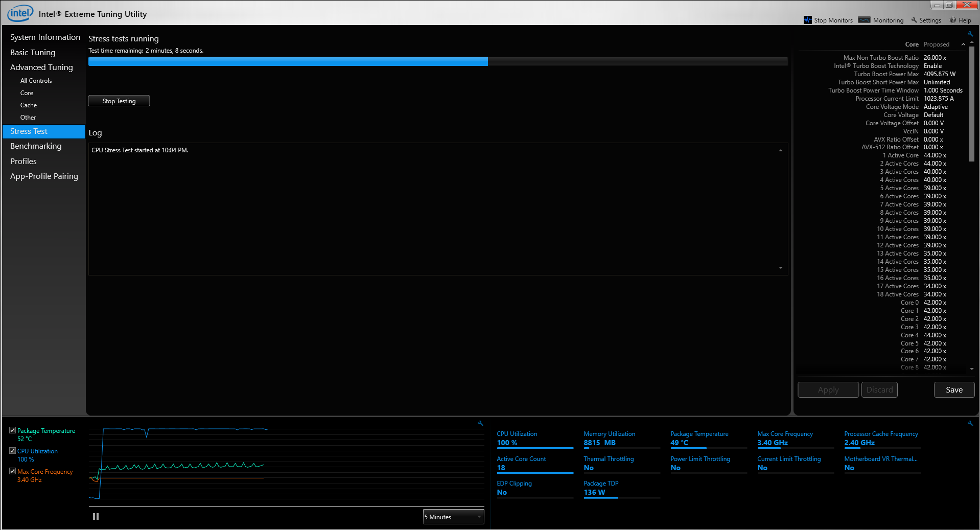Open the Profiles section
Viewport: 980px width, 530px height.
click(x=23, y=161)
